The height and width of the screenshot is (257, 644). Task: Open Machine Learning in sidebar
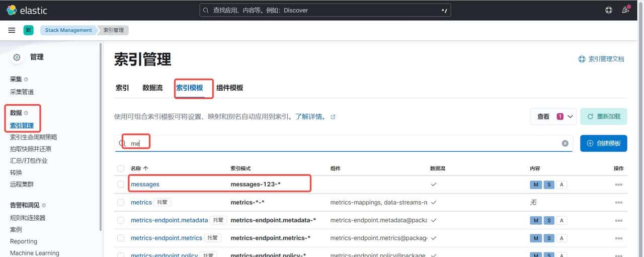35,253
